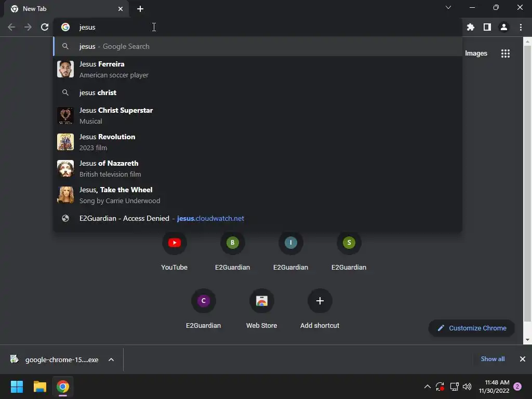The height and width of the screenshot is (399, 532).
Task: Choose the Jesus Ferreira suggestion
Action: [258, 69]
